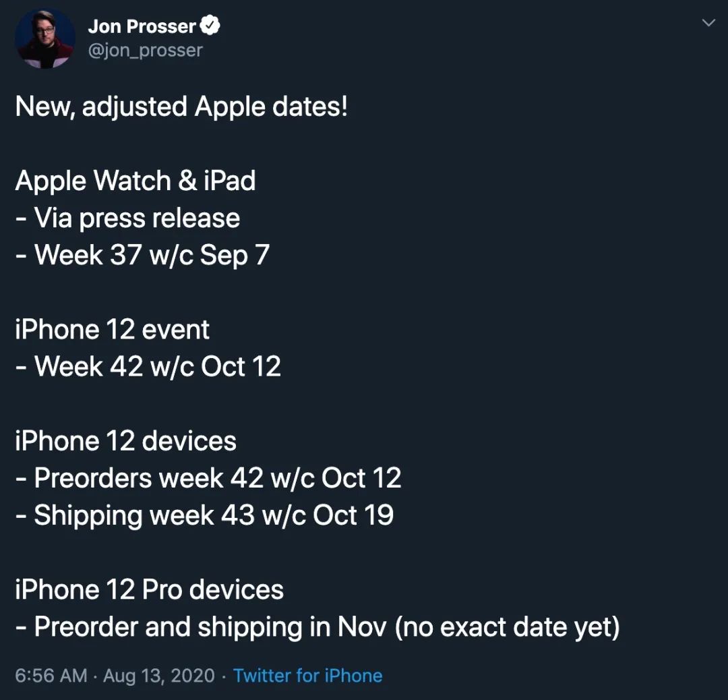Click the 'iPhone 12 Pro devices' heading
The height and width of the screenshot is (700, 728).
coord(149,589)
